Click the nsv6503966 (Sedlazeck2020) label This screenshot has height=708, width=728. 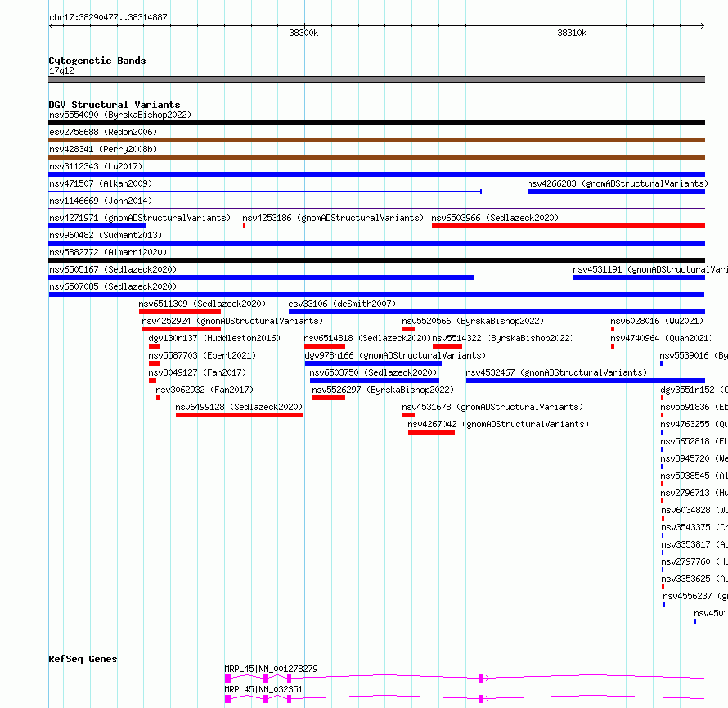pyautogui.click(x=495, y=218)
